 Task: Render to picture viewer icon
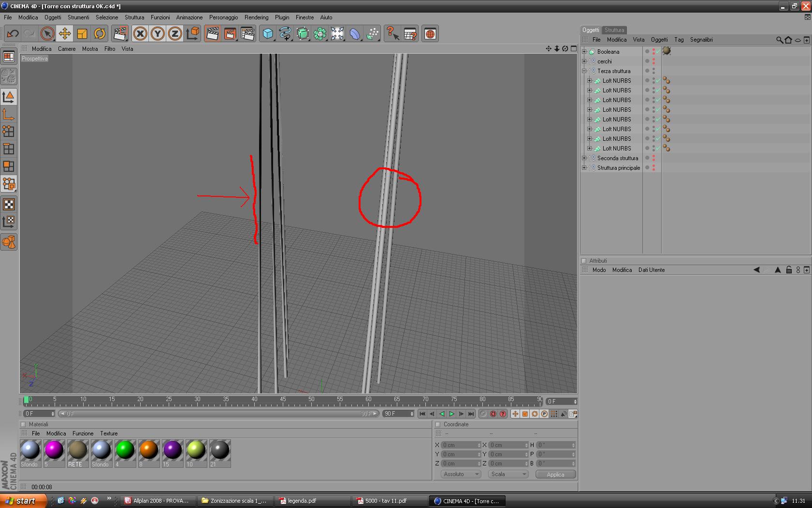(230, 33)
